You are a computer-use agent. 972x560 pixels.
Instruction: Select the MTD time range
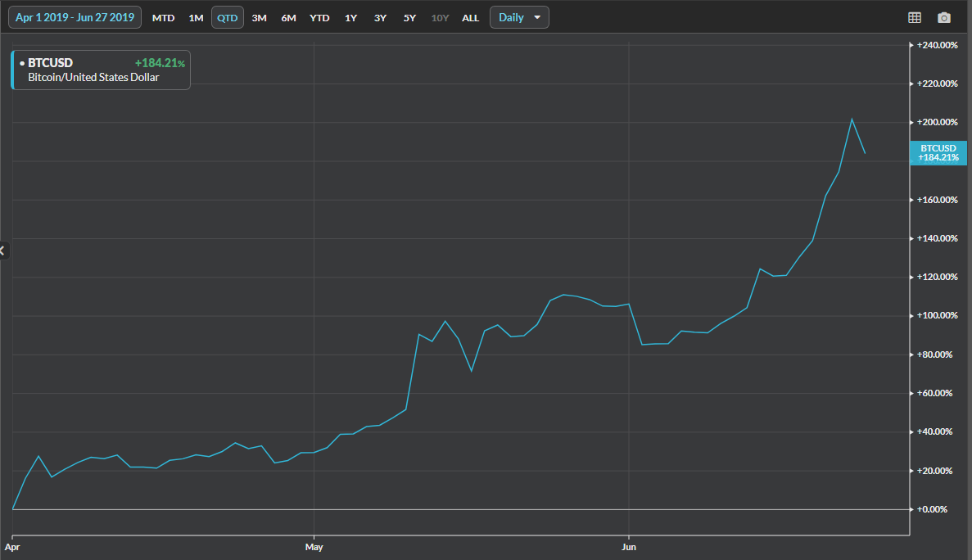click(x=163, y=18)
